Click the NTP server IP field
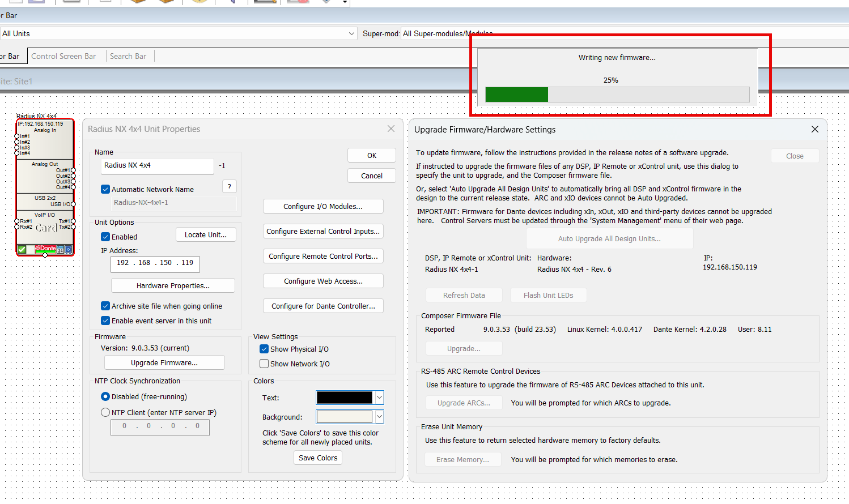The image size is (849, 504). point(160,427)
